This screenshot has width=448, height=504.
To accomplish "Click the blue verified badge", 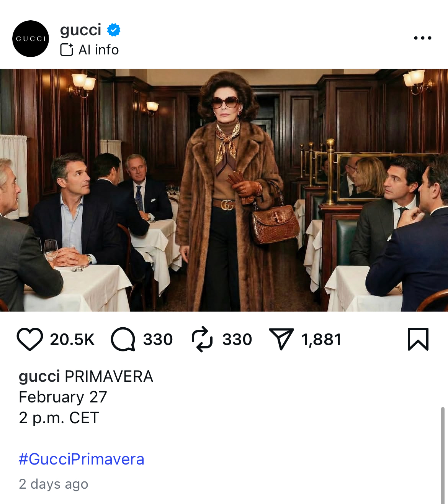I will (113, 30).
